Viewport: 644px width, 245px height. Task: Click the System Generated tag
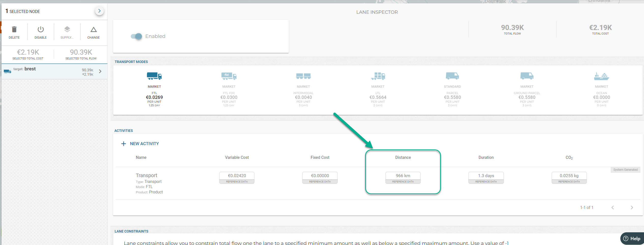coord(625,170)
